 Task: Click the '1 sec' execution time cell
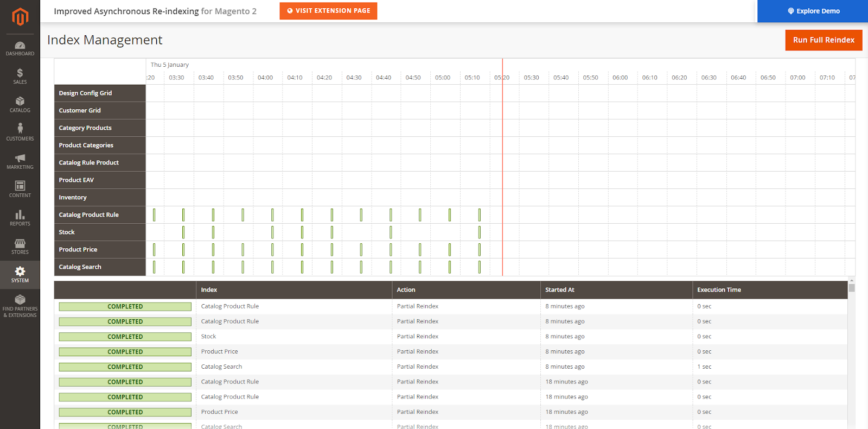[704, 367]
